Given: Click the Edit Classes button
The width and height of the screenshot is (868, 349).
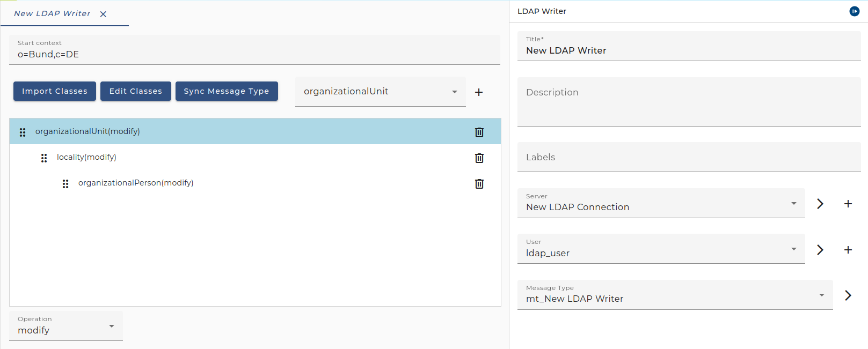Looking at the screenshot, I should [x=136, y=91].
